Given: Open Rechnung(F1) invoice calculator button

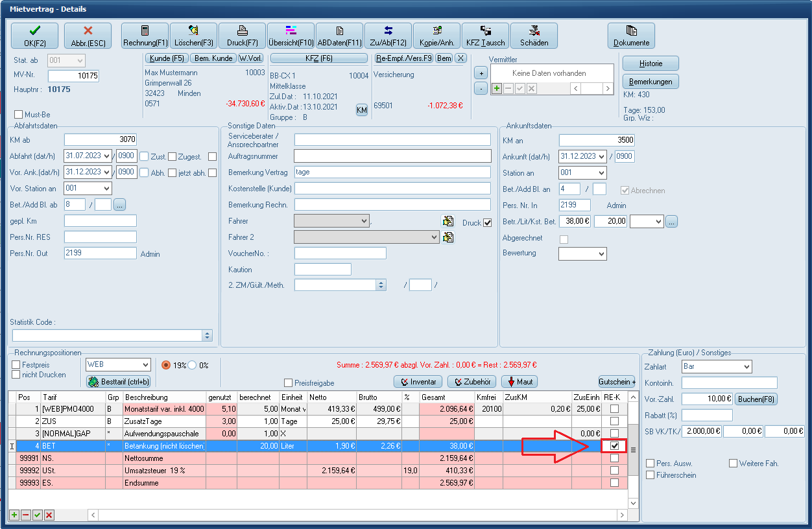Looking at the screenshot, I should 145,36.
